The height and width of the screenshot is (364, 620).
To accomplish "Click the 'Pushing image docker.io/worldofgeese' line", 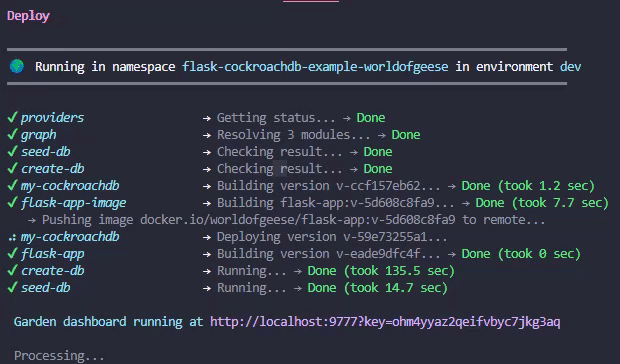I will pos(293,220).
